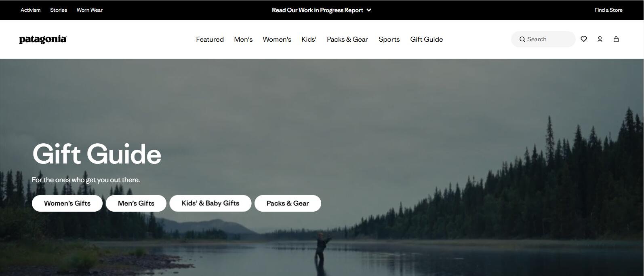The image size is (644, 276).
Task: Open the Men's menu
Action: click(x=243, y=39)
